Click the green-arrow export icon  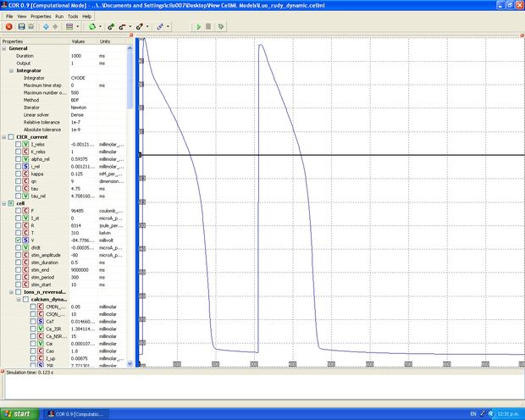(111, 26)
